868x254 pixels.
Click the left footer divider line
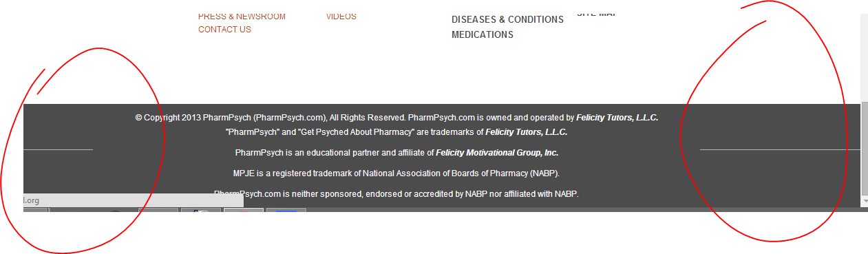(x=58, y=149)
